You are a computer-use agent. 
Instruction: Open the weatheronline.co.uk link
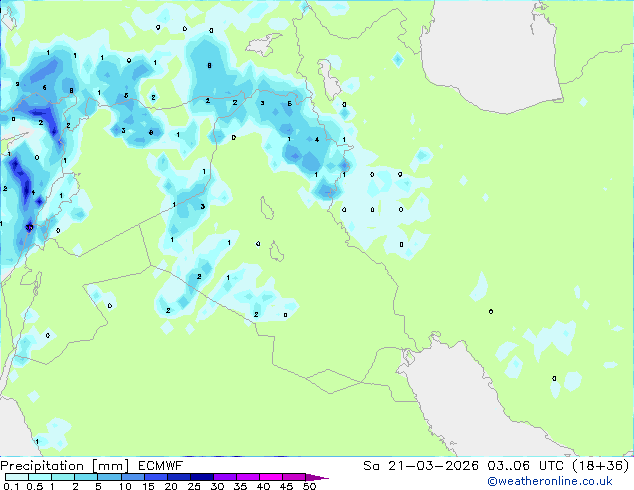[550, 482]
